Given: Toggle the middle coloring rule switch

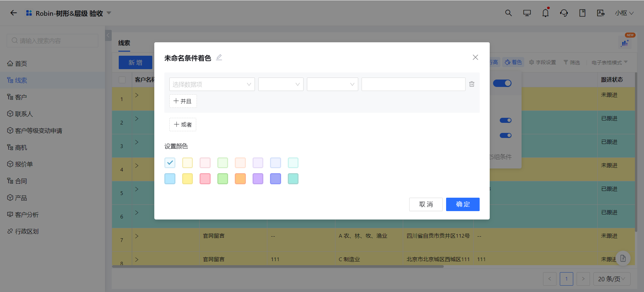Looking at the screenshot, I should (x=505, y=120).
